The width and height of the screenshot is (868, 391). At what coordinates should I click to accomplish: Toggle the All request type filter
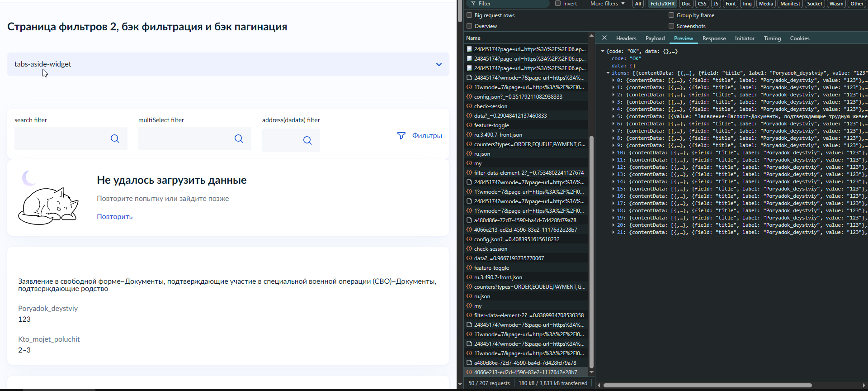click(638, 4)
